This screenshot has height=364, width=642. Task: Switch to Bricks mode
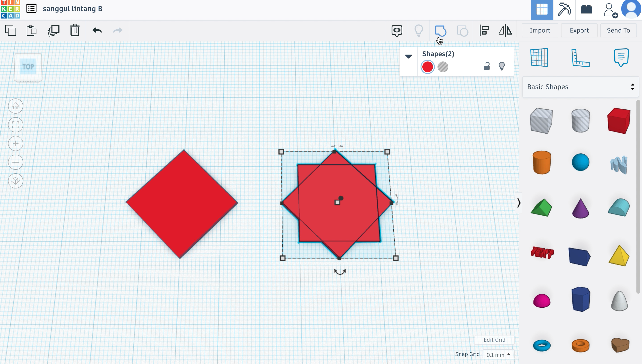586,10
